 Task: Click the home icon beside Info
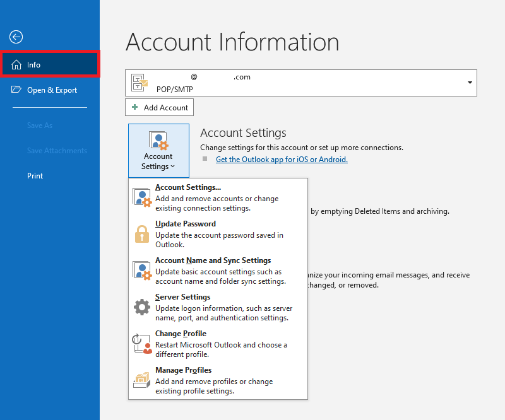(x=16, y=65)
